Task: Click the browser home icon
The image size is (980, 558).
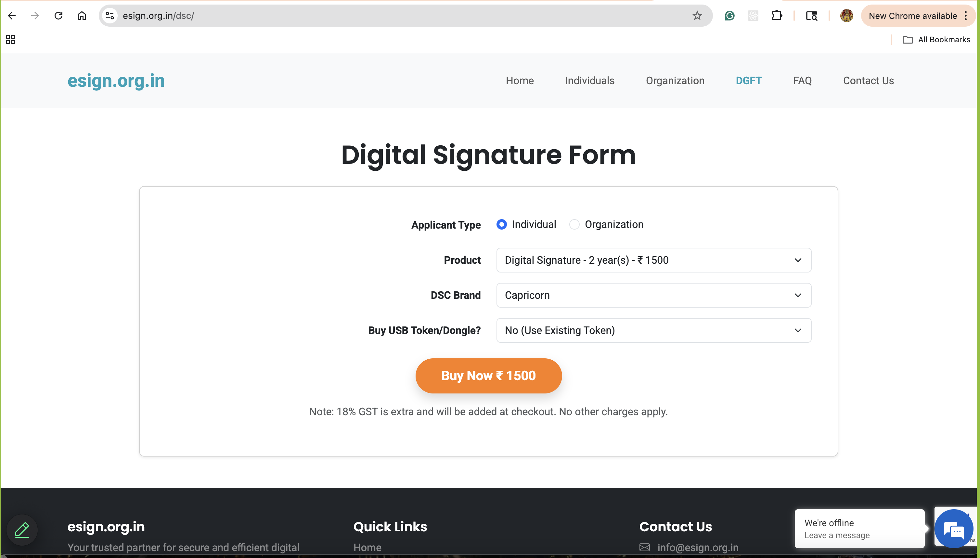Action: pos(82,16)
